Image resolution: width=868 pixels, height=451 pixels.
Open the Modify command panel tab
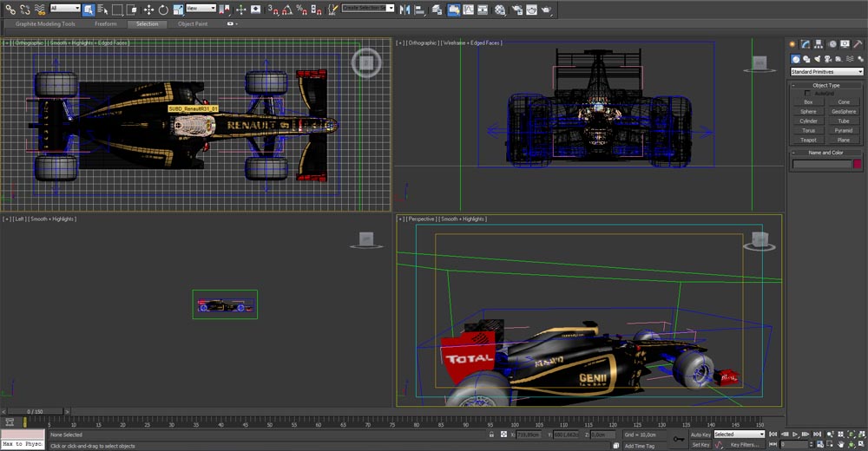[x=806, y=44]
